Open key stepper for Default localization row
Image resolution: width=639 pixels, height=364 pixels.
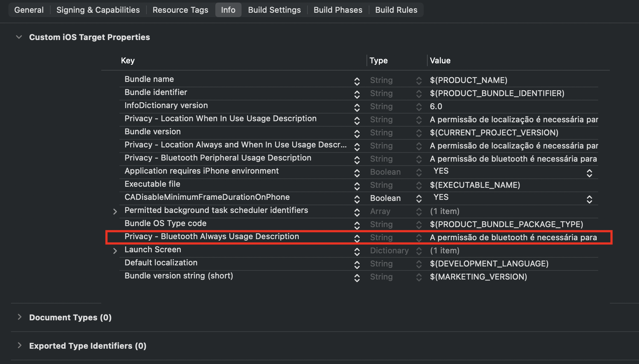point(357,265)
